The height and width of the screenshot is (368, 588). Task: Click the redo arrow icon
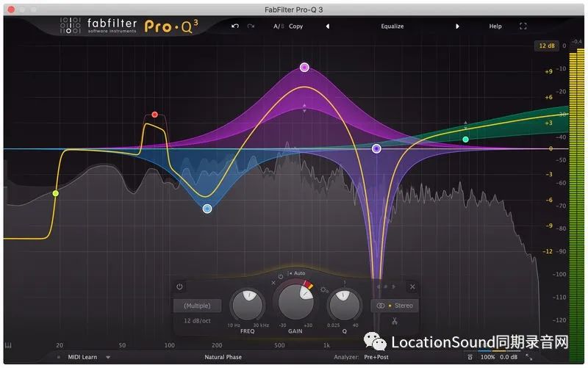coord(251,26)
